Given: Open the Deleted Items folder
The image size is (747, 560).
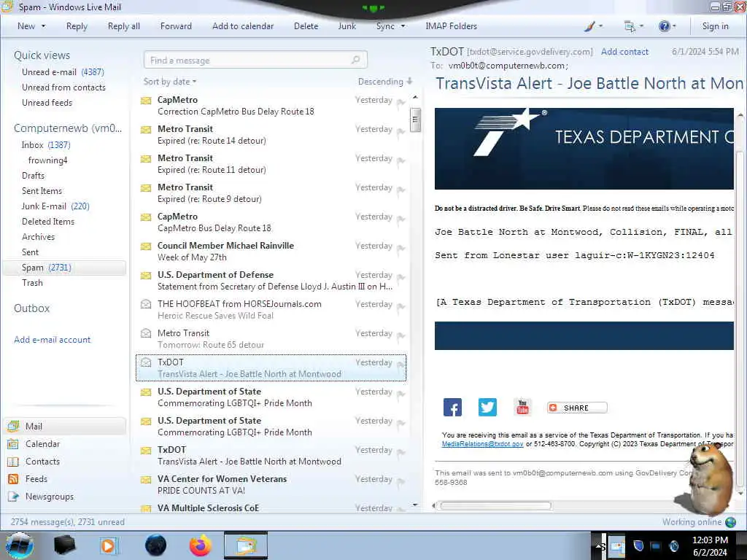Looking at the screenshot, I should [x=48, y=222].
